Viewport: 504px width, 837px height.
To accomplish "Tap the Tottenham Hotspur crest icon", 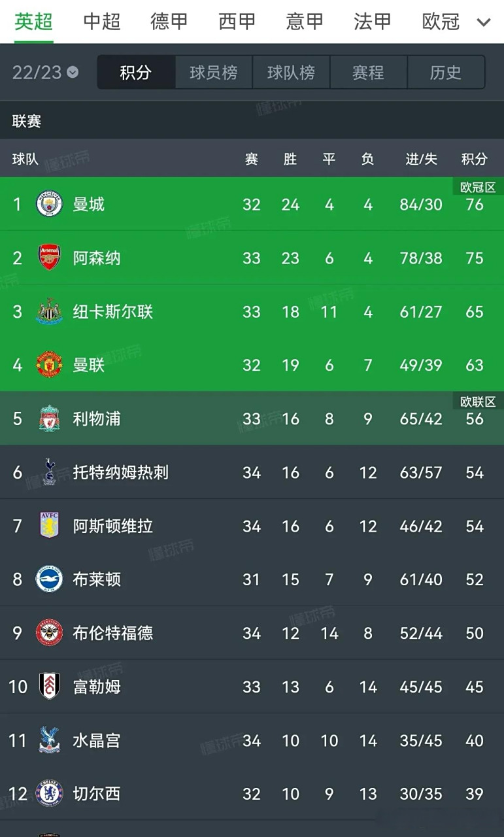I will [x=49, y=472].
